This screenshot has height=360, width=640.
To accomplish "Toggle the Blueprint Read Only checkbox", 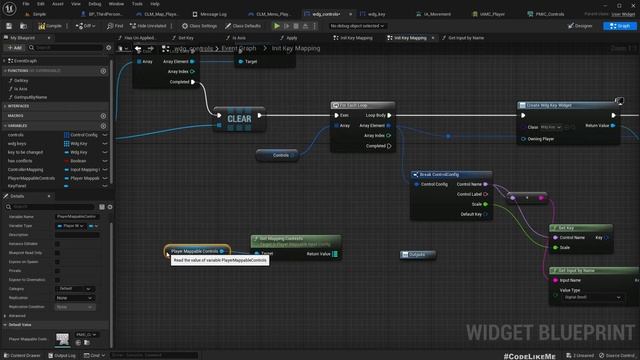I will 57,253.
